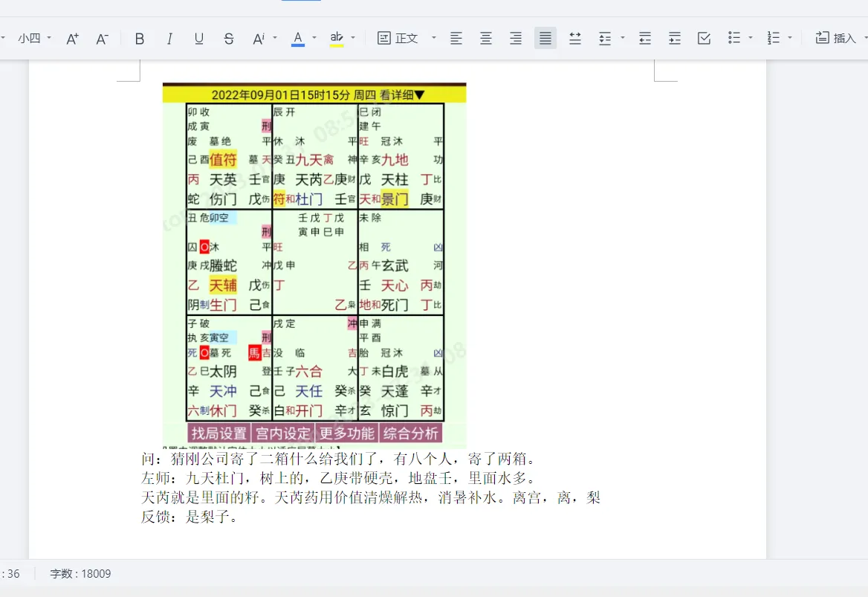868x597 pixels.
Task: Decrease font size with A- icon
Action: (x=103, y=39)
